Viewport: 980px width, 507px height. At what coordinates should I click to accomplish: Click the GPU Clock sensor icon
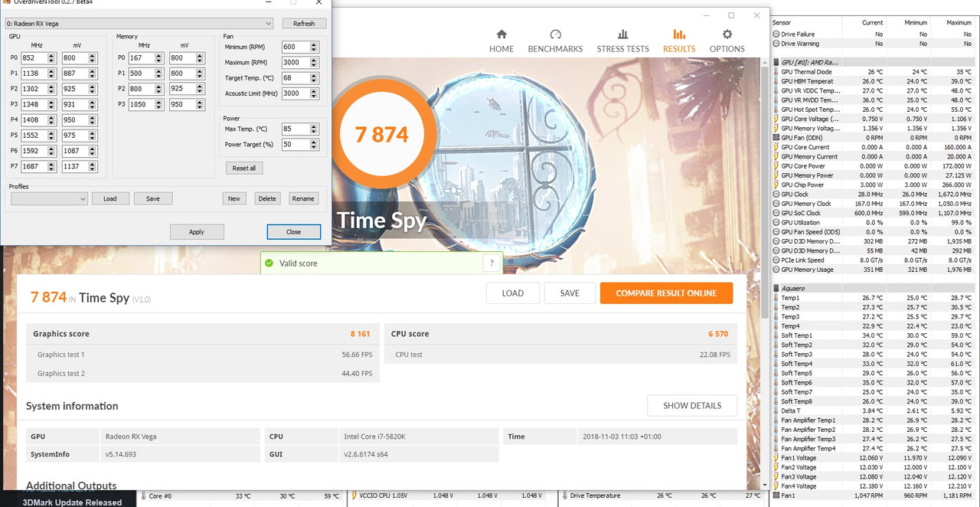tap(776, 195)
